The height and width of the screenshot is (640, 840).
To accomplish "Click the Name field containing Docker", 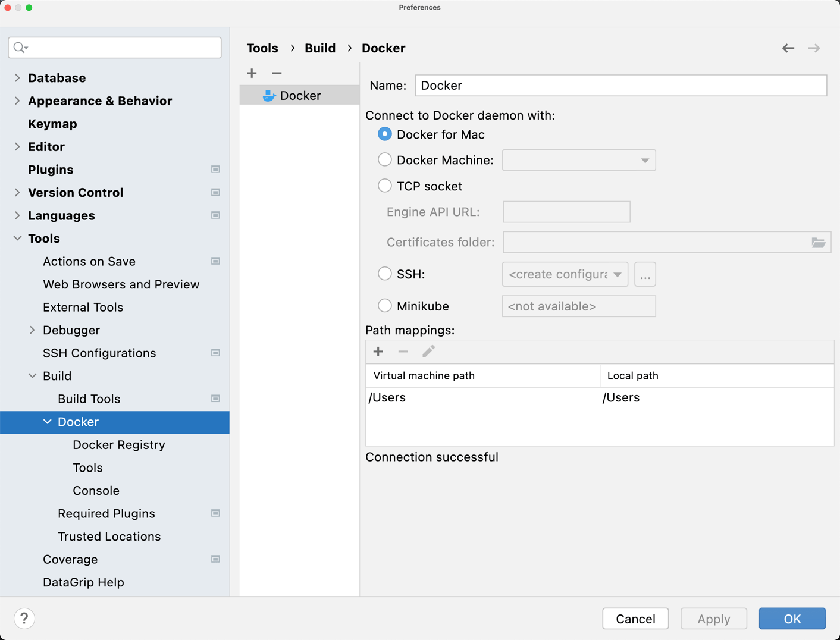I will [x=620, y=85].
